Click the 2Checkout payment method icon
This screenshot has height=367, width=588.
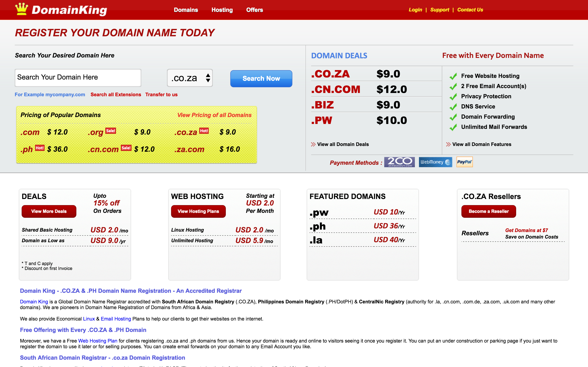[399, 162]
